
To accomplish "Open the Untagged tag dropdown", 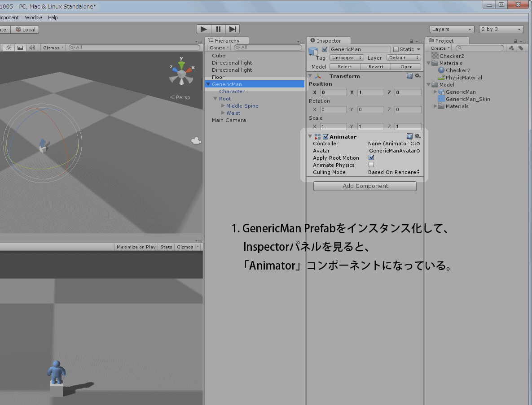I will (346, 58).
